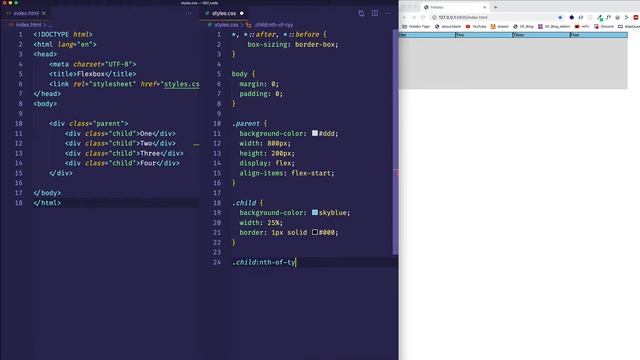Open the #000 border color swatch

(x=315, y=232)
